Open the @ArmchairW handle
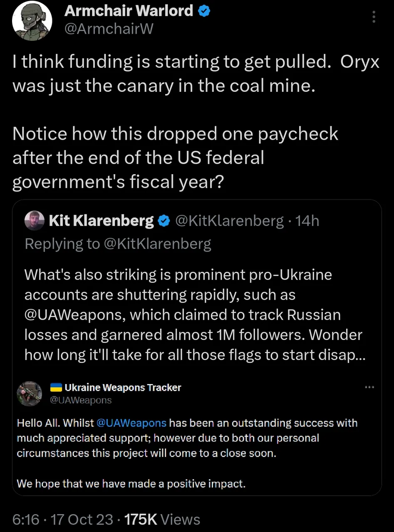This screenshot has height=532, width=394. tap(109, 29)
